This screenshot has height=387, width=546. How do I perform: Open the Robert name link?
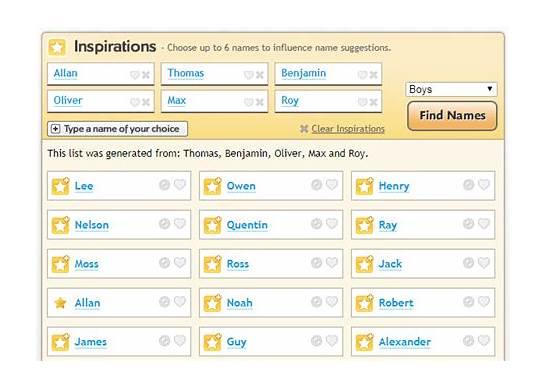[x=396, y=303]
